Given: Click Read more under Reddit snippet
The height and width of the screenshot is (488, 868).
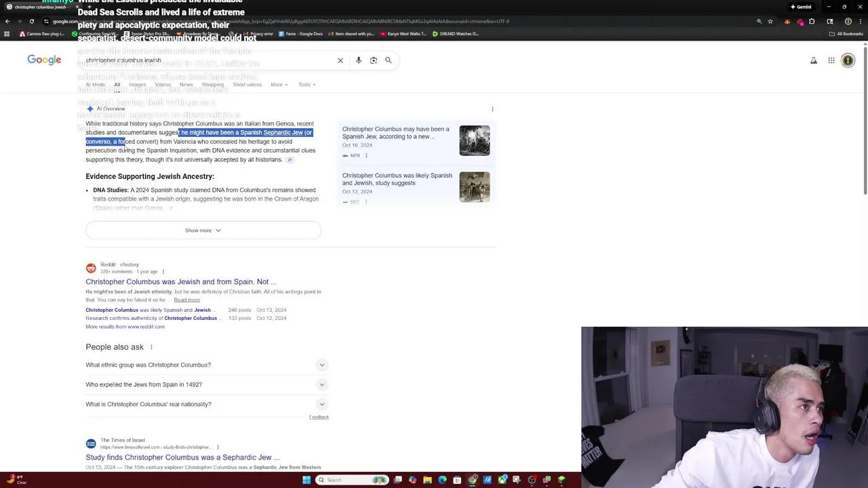Looking at the screenshot, I should point(186,300).
